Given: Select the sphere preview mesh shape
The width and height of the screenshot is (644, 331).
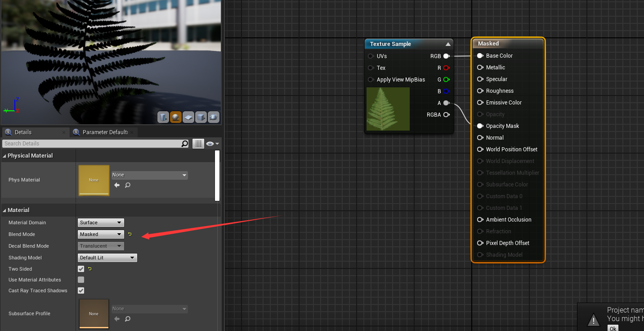Looking at the screenshot, I should click(176, 117).
